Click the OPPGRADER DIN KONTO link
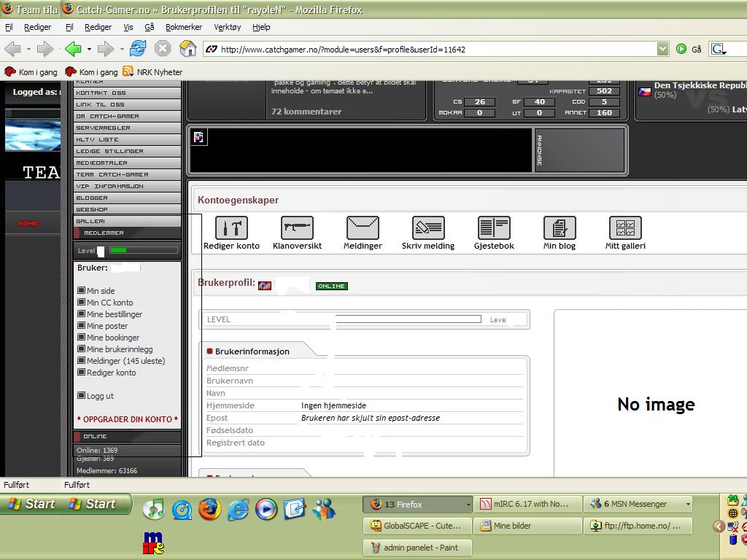Viewport: 747px width, 560px height. [x=128, y=419]
